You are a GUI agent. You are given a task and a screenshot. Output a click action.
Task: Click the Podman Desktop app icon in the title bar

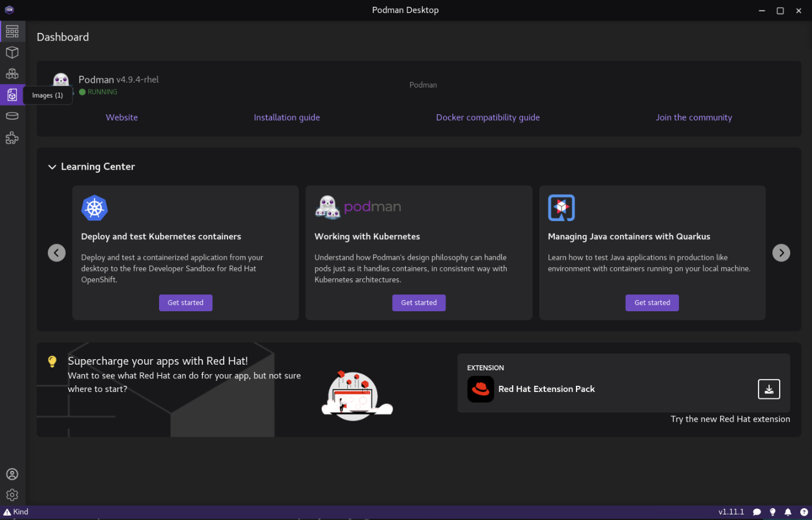coord(9,10)
